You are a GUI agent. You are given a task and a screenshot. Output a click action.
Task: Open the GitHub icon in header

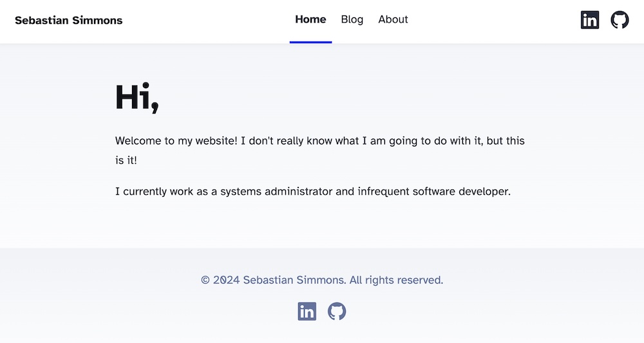620,20
